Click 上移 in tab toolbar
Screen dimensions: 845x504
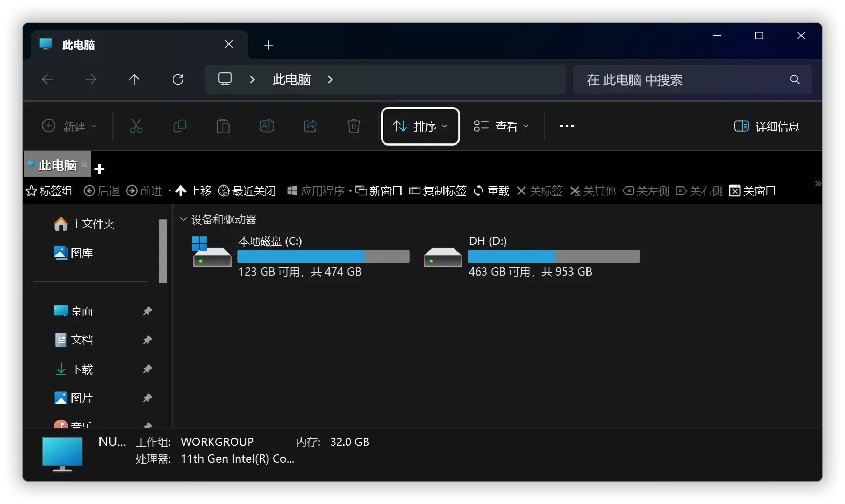tap(193, 191)
